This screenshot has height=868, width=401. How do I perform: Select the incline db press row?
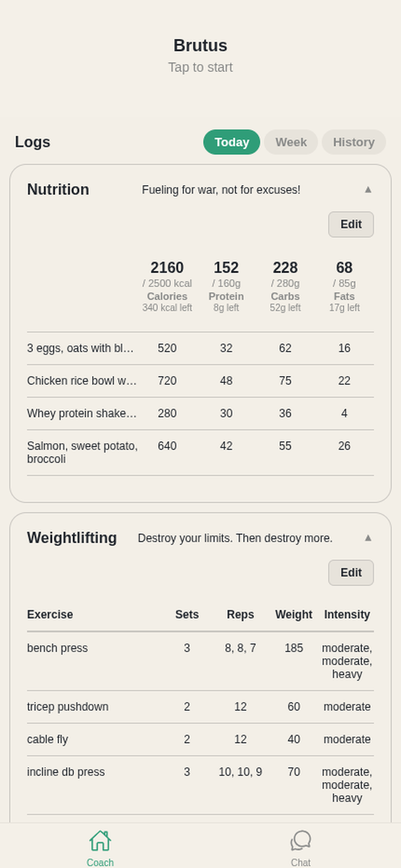click(200, 785)
